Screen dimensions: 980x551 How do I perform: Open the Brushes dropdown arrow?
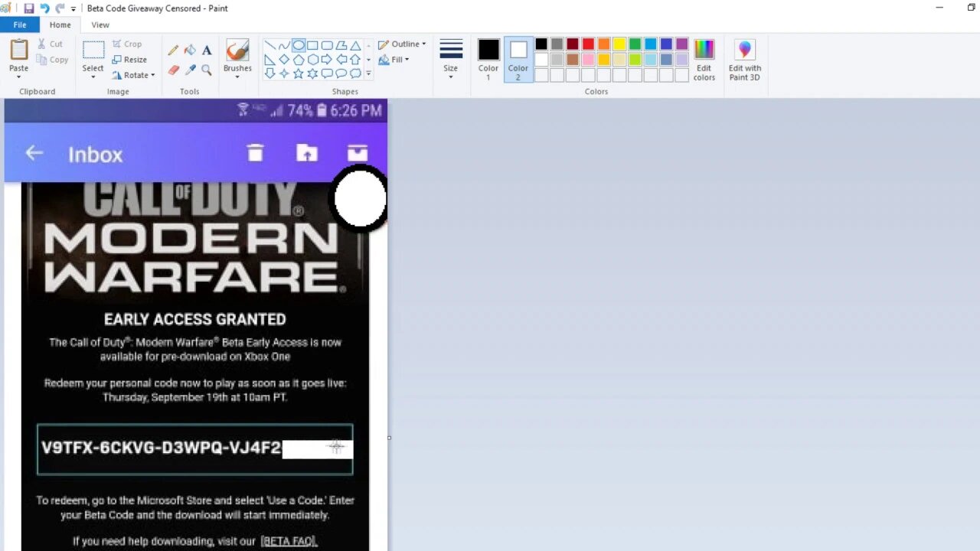pos(237,77)
